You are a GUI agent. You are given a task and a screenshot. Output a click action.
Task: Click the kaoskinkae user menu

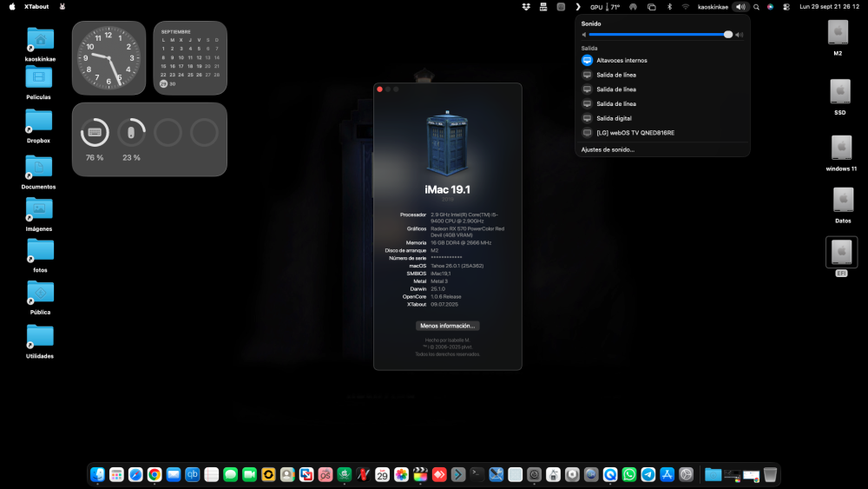(x=713, y=7)
